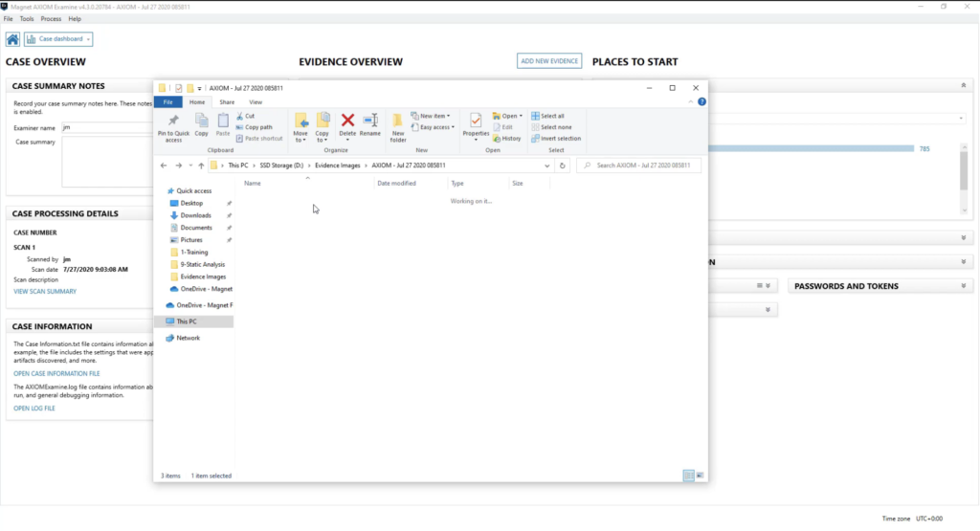Click the Cut scissors command
This screenshot has width=980, height=531.
click(246, 116)
